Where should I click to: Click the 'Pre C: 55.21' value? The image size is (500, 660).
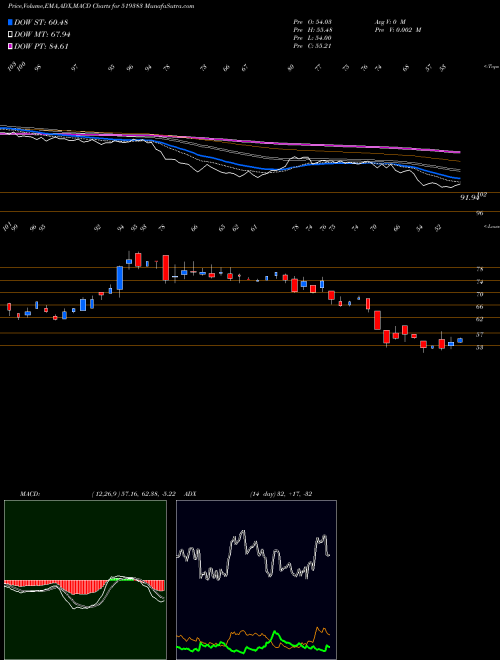point(312,46)
